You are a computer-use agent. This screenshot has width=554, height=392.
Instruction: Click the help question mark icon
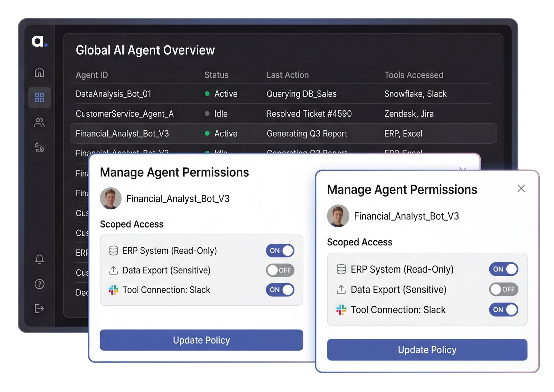pyautogui.click(x=39, y=284)
